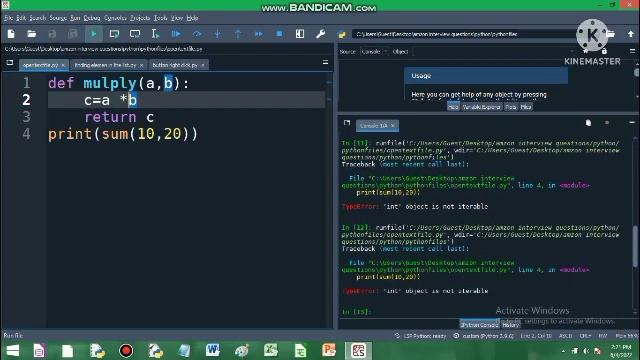Image resolution: width=640 pixels, height=360 pixels.
Task: Open the File menu
Action: click(8, 18)
